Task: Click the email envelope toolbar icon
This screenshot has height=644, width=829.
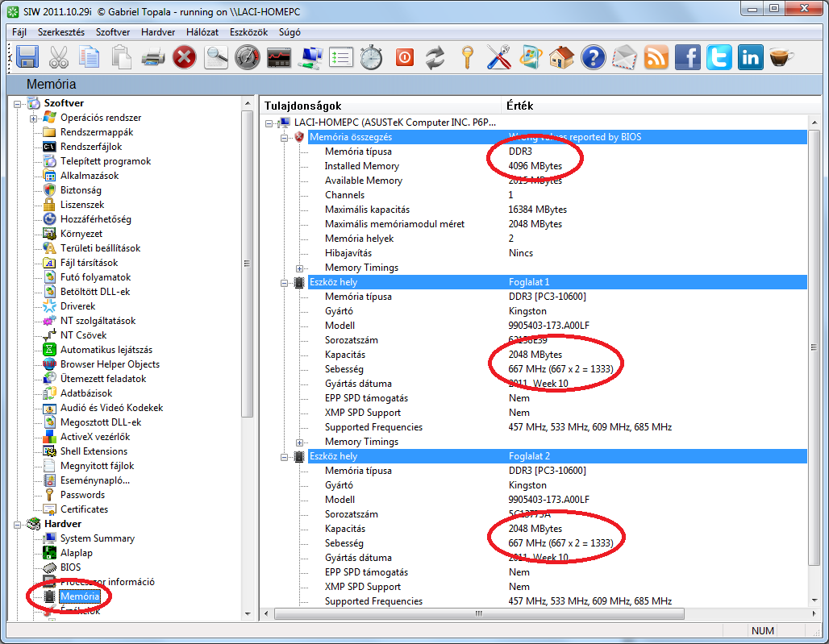Action: pos(624,57)
